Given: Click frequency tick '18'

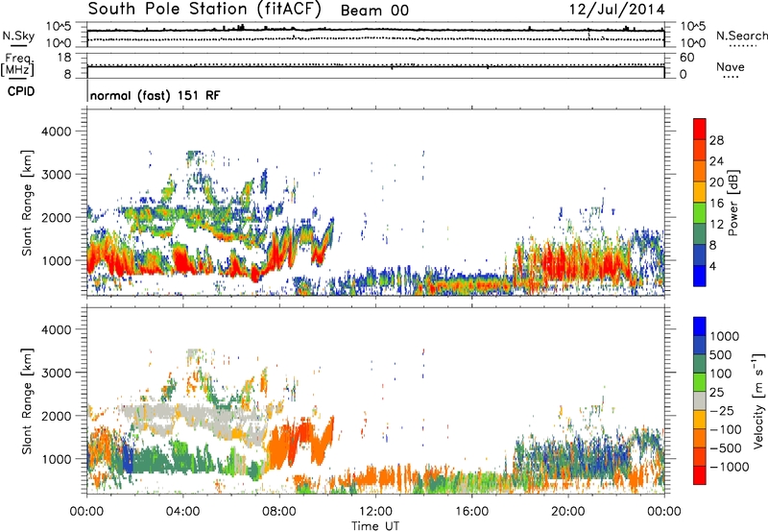Looking at the screenshot, I should point(64,58).
